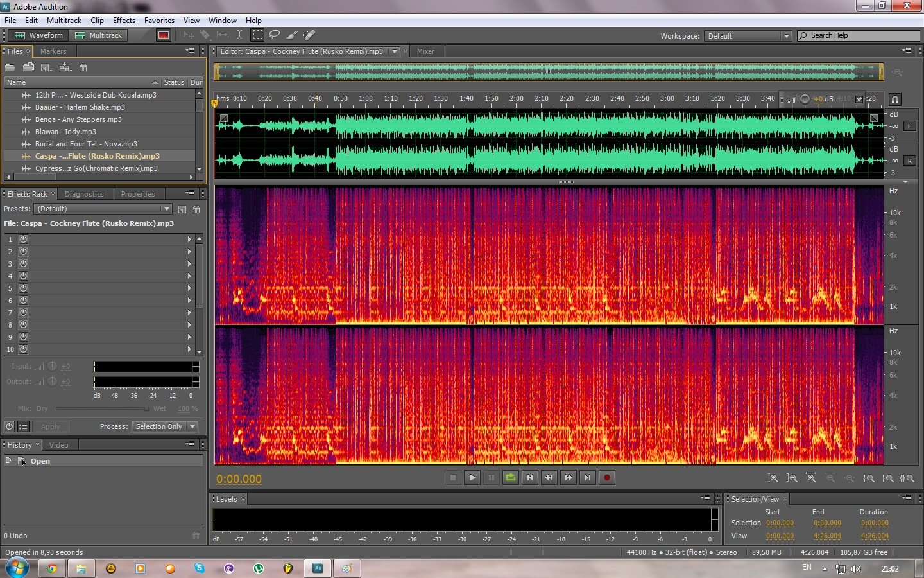Click Zoom In at In Point icon

(x=869, y=478)
